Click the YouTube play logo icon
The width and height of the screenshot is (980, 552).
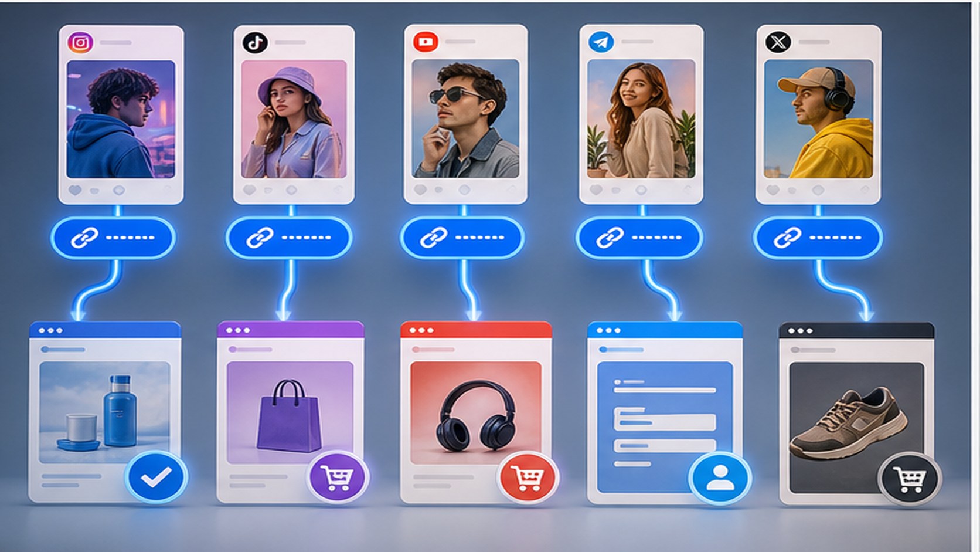click(426, 42)
